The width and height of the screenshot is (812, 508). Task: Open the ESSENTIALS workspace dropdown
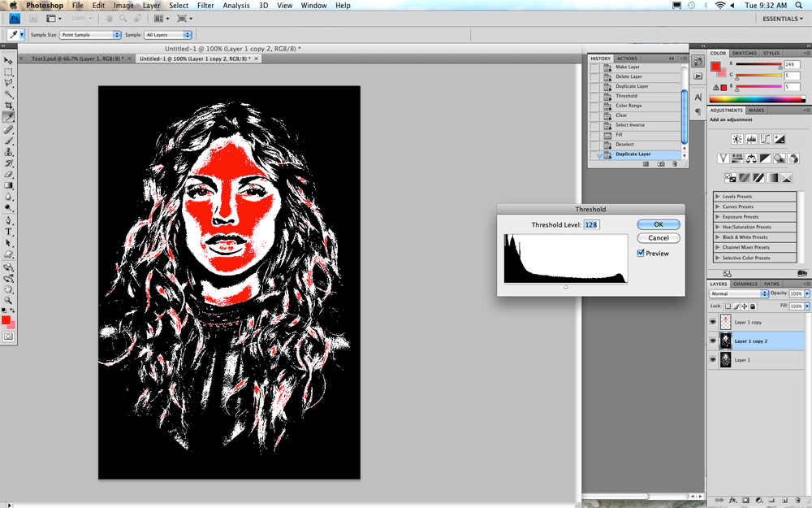point(783,19)
